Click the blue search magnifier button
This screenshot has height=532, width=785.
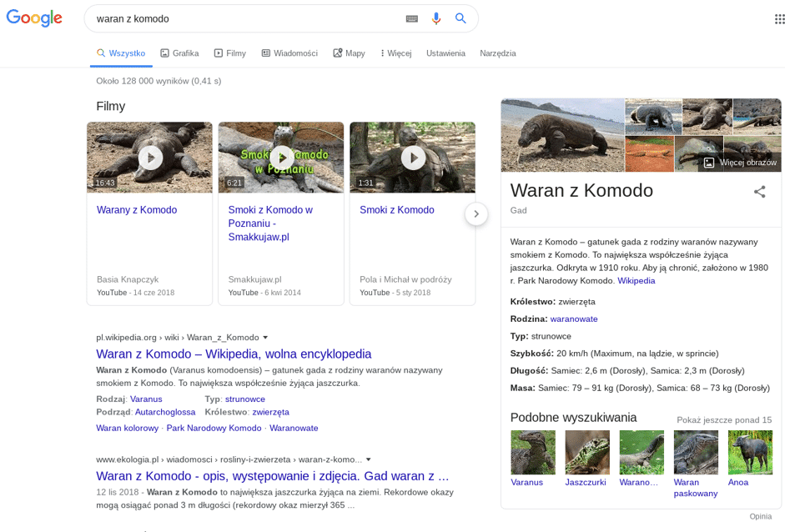pyautogui.click(x=460, y=18)
